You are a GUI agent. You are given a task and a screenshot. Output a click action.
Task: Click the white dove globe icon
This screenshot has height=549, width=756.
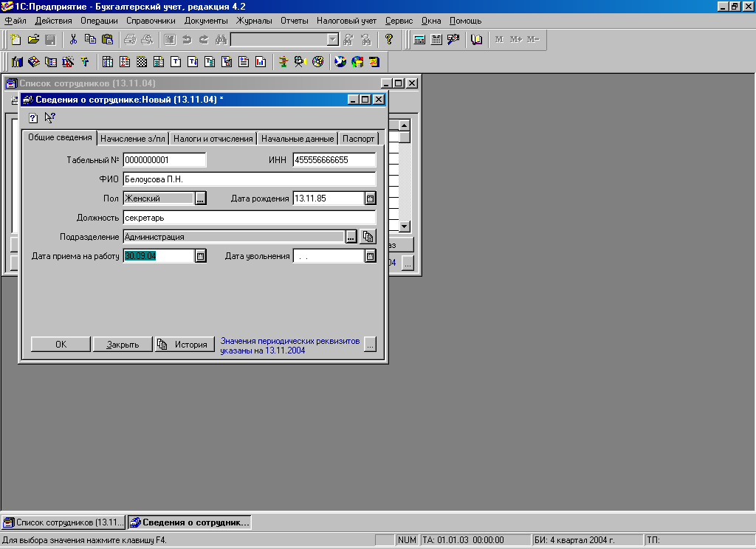(x=340, y=62)
